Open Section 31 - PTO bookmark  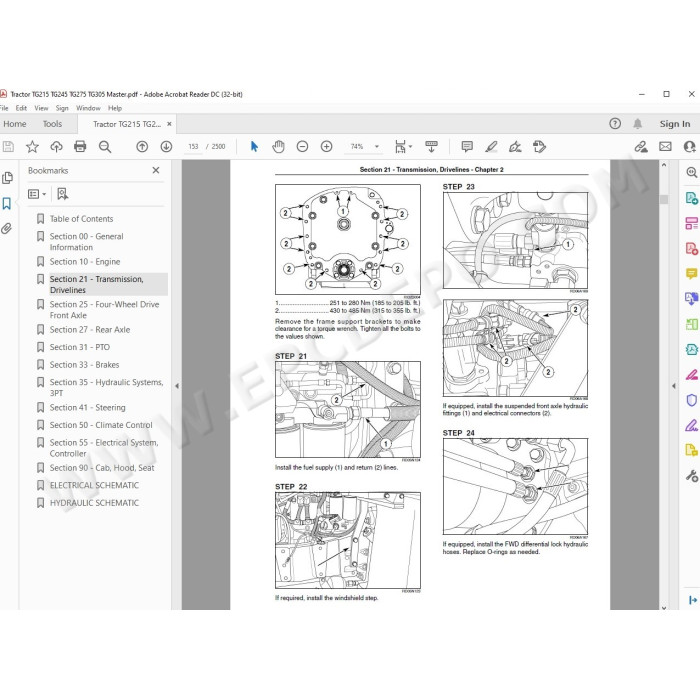(79, 347)
